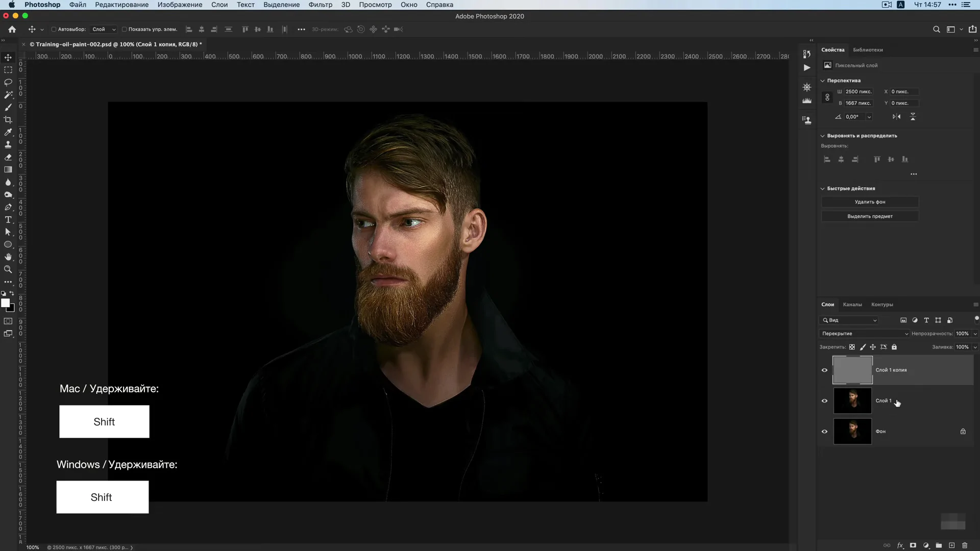This screenshot has width=980, height=551.
Task: Open the Вид layer filter dropdown
Action: [849, 320]
